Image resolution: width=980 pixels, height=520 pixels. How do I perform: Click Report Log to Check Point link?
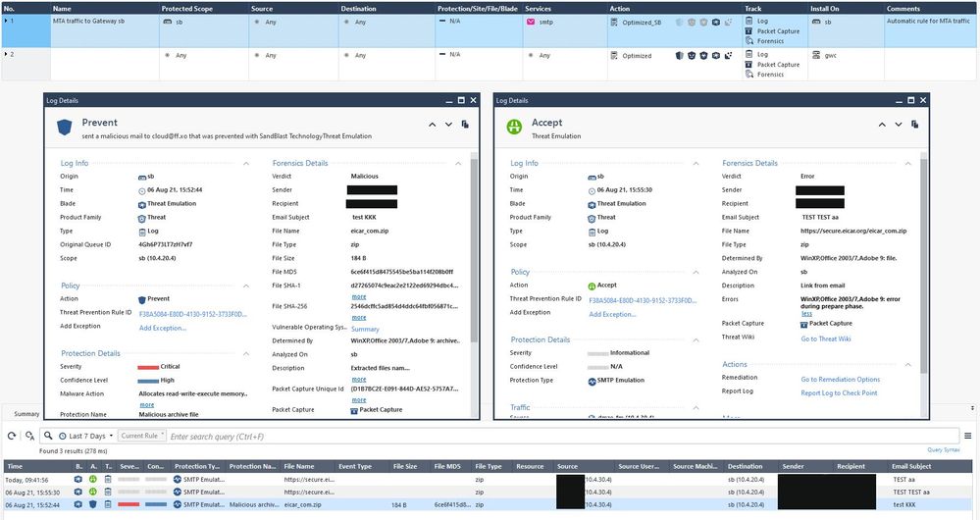click(839, 393)
